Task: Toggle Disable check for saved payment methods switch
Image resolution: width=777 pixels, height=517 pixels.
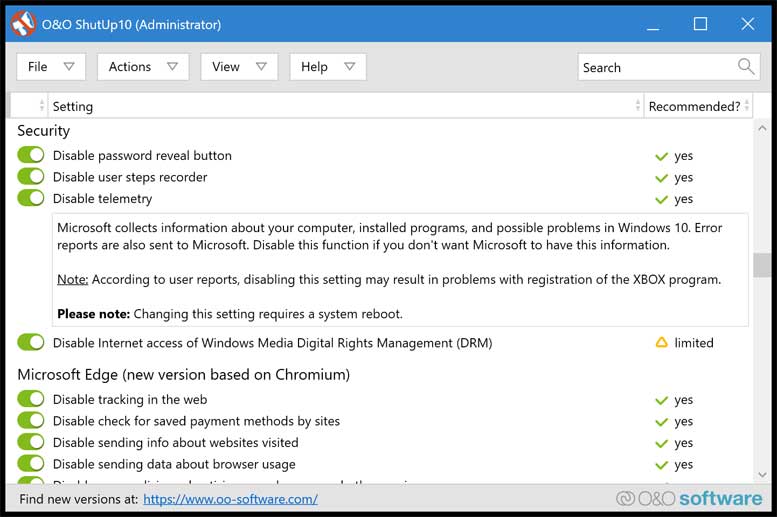Action: pyautogui.click(x=31, y=420)
